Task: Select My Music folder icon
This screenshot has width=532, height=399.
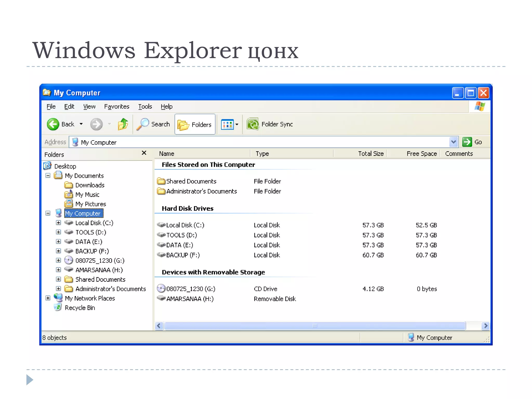Action: pyautogui.click(x=69, y=194)
